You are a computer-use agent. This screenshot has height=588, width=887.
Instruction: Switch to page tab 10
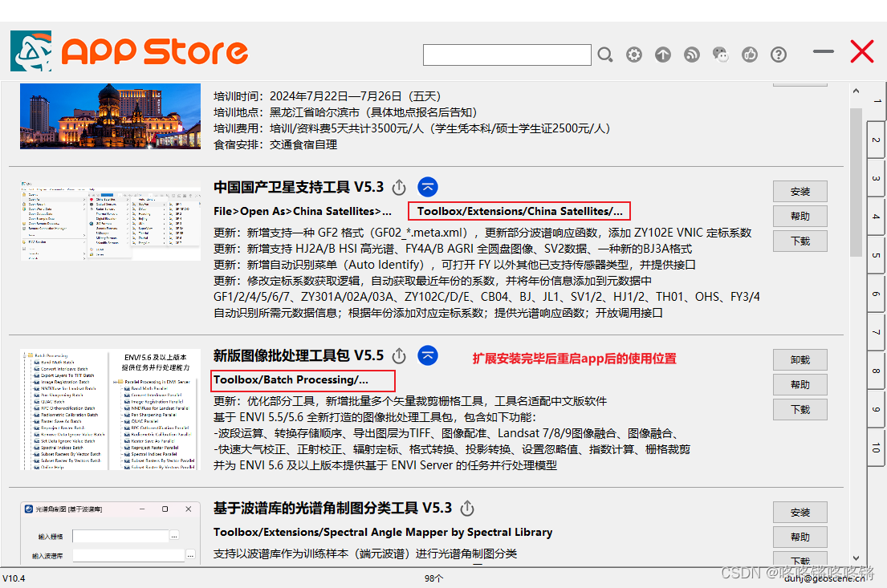coord(877,448)
